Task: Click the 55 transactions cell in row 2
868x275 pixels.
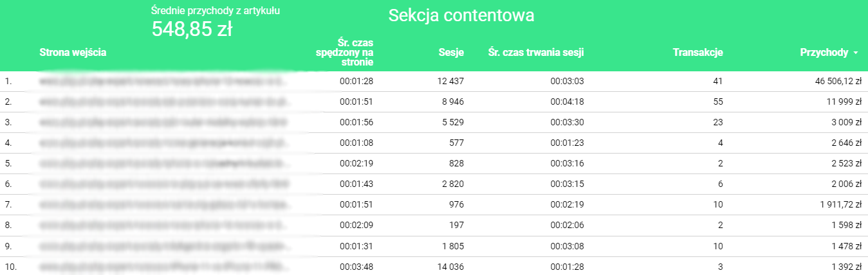Action: coord(717,102)
